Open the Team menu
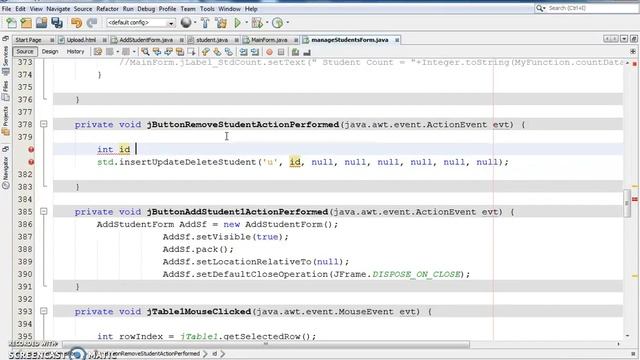 point(188,9)
